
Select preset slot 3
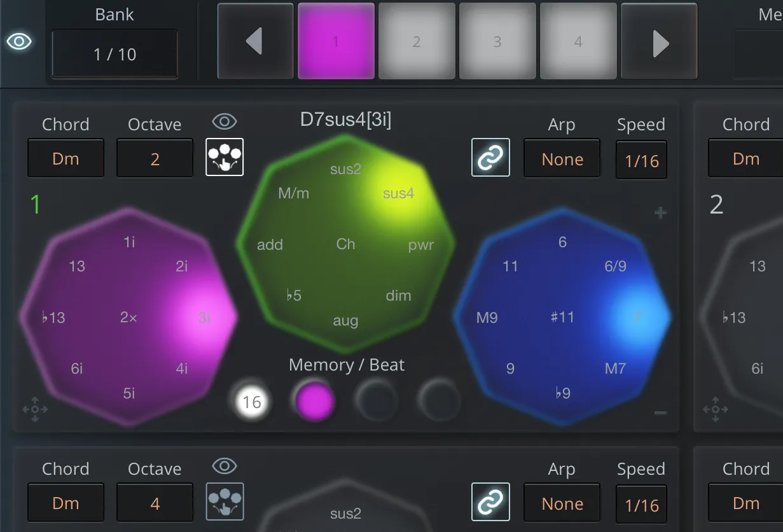[x=497, y=41]
